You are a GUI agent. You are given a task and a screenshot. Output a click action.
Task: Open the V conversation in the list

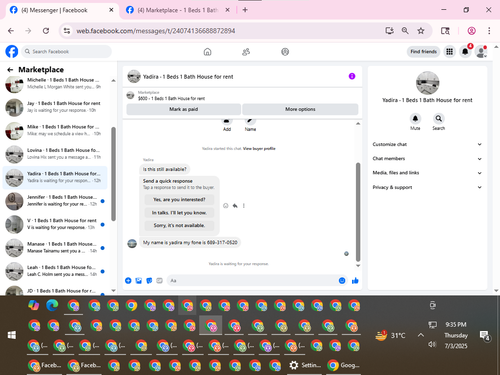coord(55,224)
